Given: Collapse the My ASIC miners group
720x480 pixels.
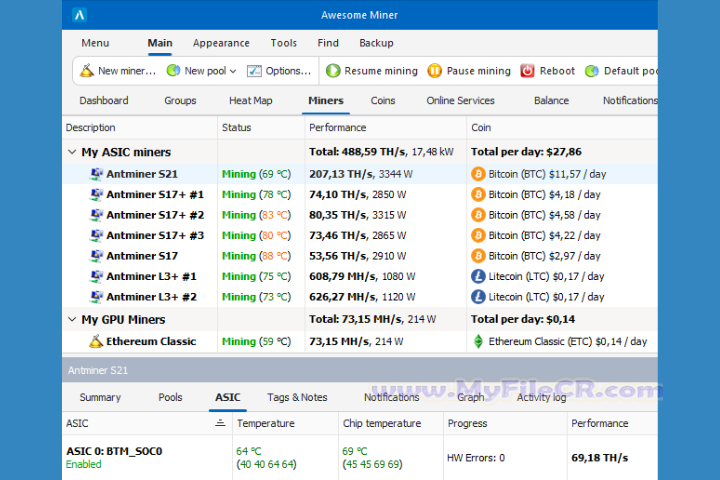Looking at the screenshot, I should [x=72, y=152].
